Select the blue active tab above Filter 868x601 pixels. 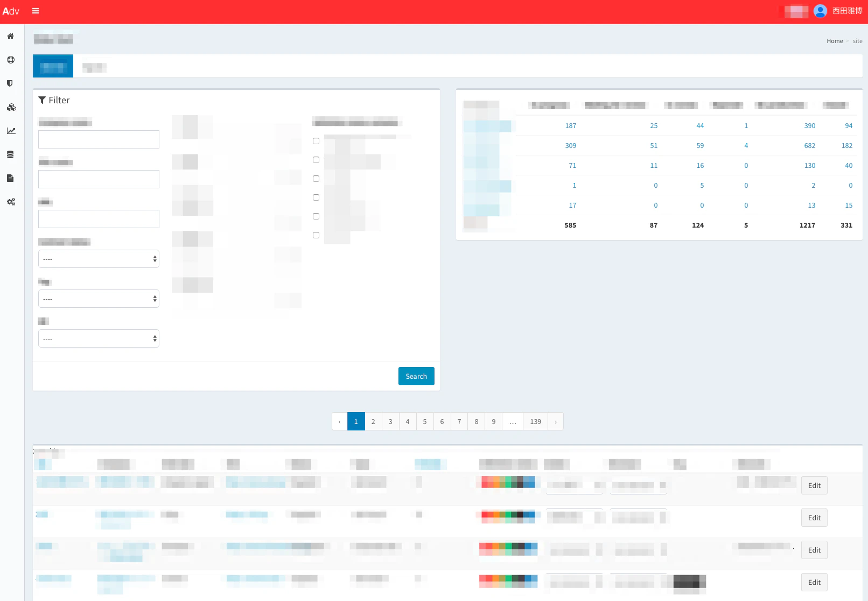tap(53, 66)
